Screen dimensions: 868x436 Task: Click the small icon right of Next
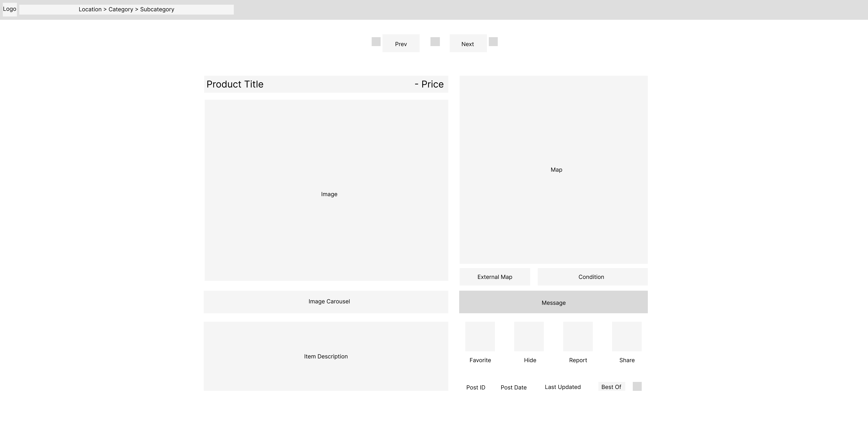point(493,42)
